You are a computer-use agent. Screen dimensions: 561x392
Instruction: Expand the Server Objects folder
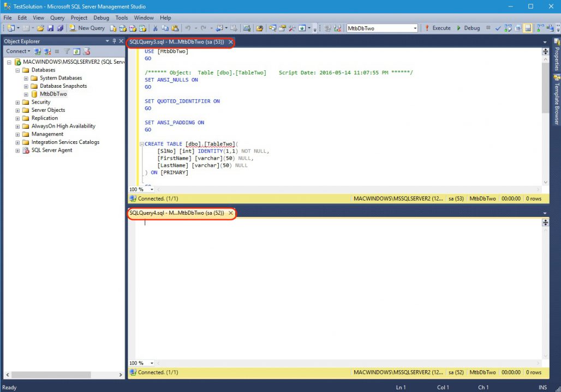(x=17, y=111)
